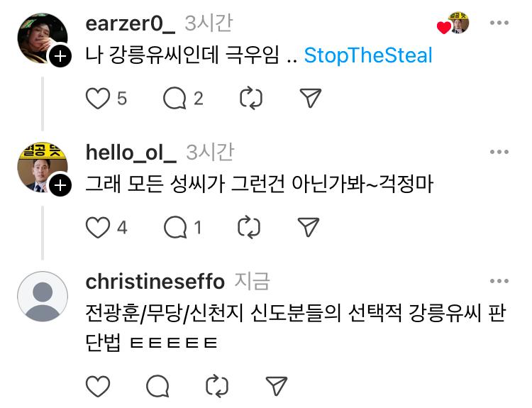The image size is (532, 408).
Task: Like christineseffo's reply
Action: coord(98,387)
